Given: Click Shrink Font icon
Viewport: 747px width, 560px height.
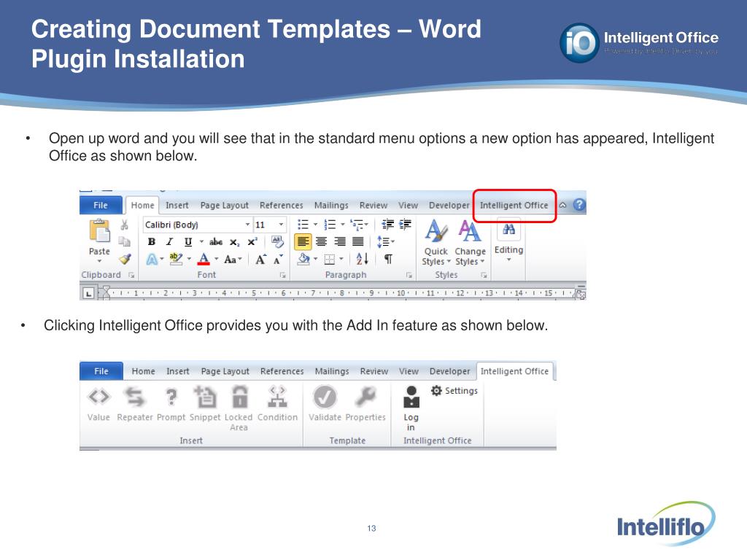Looking at the screenshot, I should point(278,260).
